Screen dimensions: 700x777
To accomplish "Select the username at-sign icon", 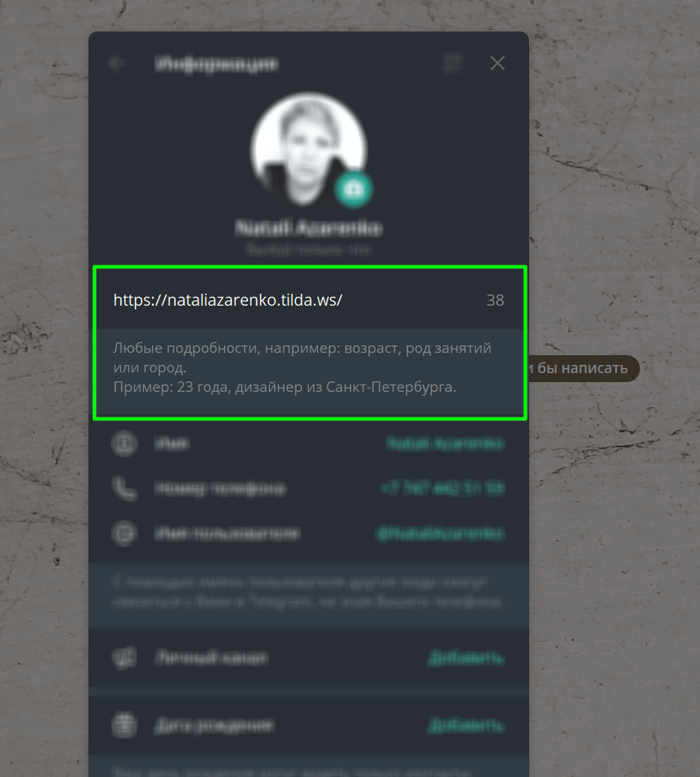I will (x=124, y=533).
